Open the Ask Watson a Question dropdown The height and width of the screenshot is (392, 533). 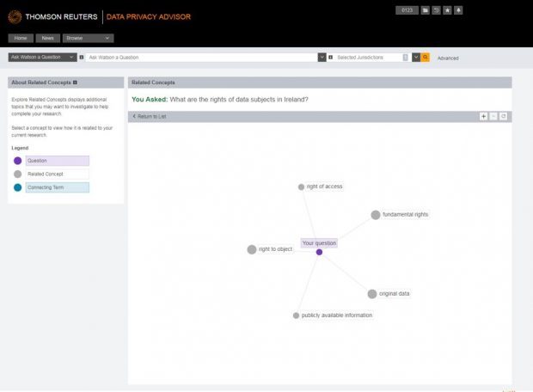click(x=42, y=58)
